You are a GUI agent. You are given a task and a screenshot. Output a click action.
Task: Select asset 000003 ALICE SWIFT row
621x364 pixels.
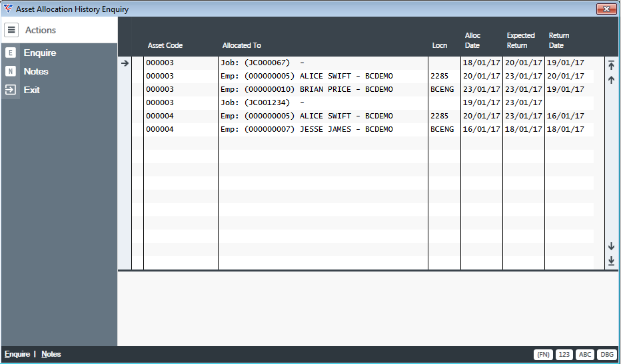tap(362, 76)
